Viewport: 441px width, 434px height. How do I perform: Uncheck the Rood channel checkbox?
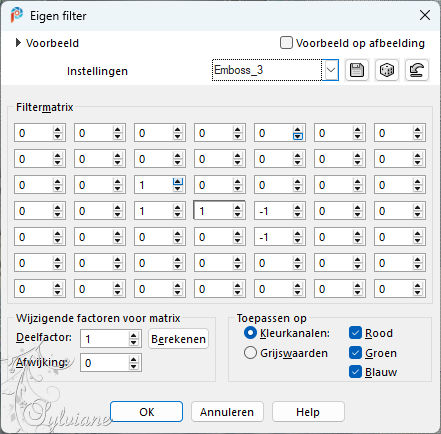(355, 333)
